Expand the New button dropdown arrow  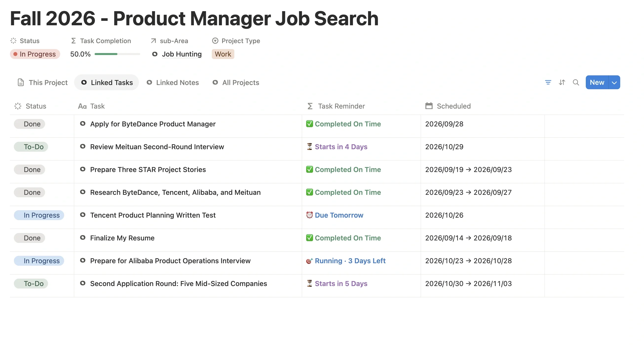614,82
